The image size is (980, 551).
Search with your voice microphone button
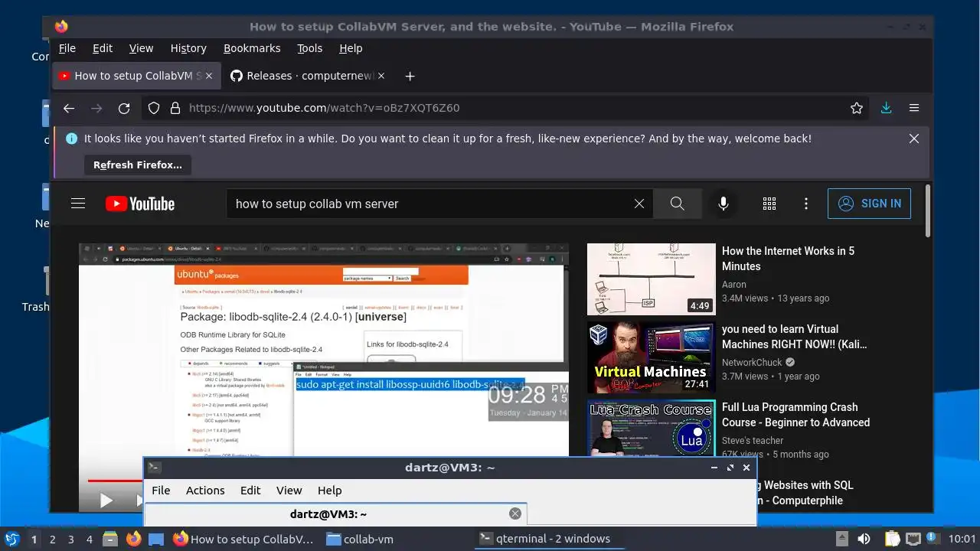click(723, 204)
